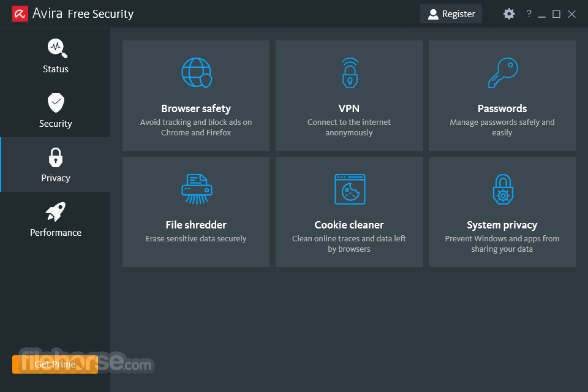Click the orange Get Prime button
Viewport: 588px width, 392px height.
(x=55, y=364)
